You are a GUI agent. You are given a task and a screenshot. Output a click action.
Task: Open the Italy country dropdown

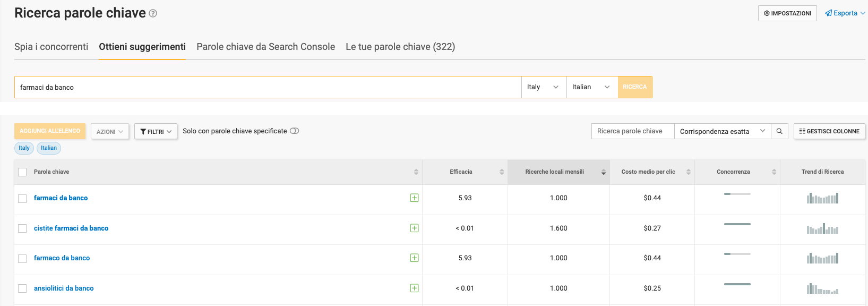tap(543, 87)
